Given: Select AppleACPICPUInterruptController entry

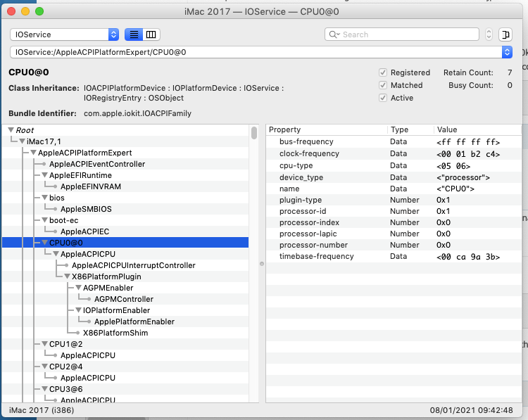Looking at the screenshot, I should tap(133, 265).
